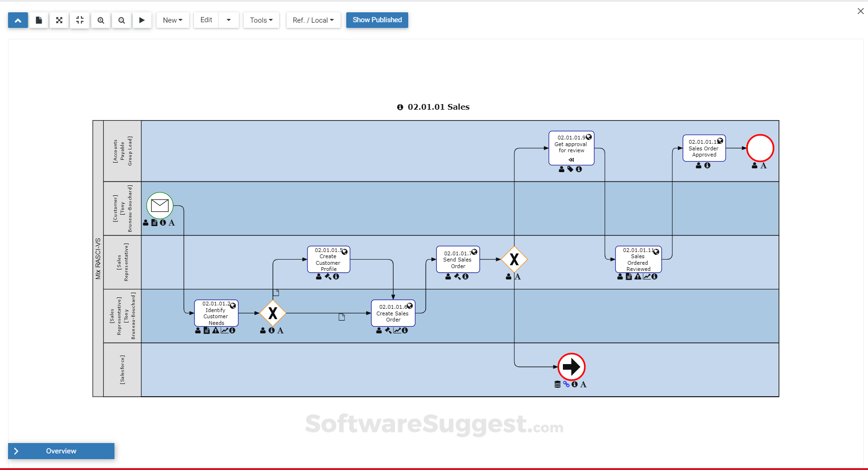Toggle the Show Published view

(377, 20)
